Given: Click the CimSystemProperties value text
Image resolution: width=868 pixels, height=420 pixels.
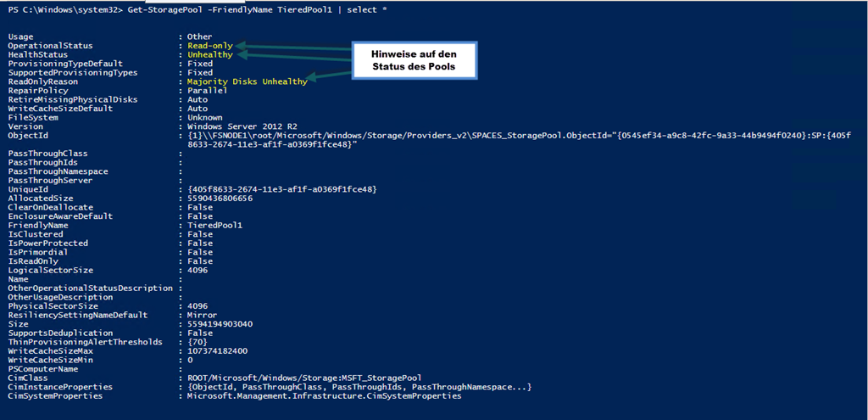Looking at the screenshot, I should point(324,397).
